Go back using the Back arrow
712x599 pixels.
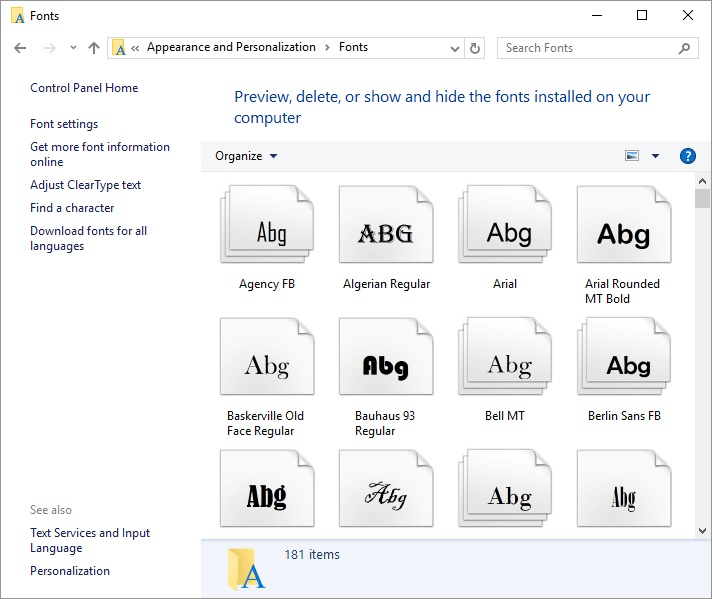coord(20,48)
